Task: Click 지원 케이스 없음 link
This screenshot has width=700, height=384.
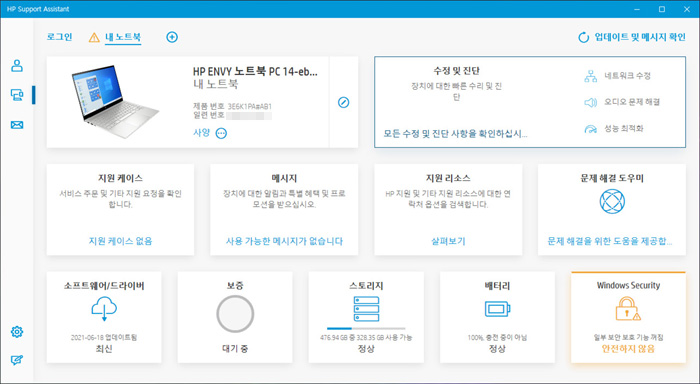Action: click(120, 241)
